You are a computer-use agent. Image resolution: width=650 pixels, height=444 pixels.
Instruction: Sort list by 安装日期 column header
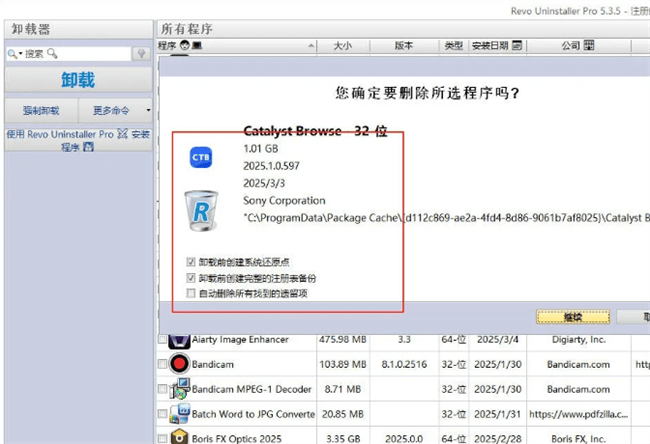[x=497, y=46]
